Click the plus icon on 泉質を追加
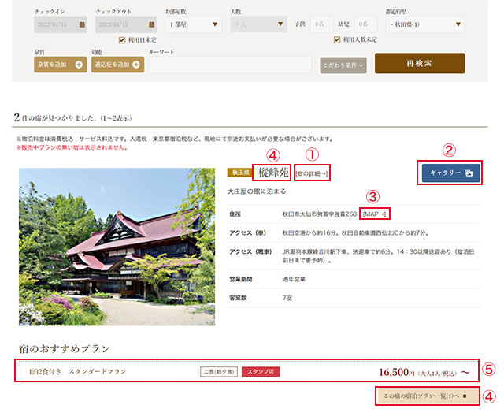Screen dimensions: 504x420 point(79,65)
